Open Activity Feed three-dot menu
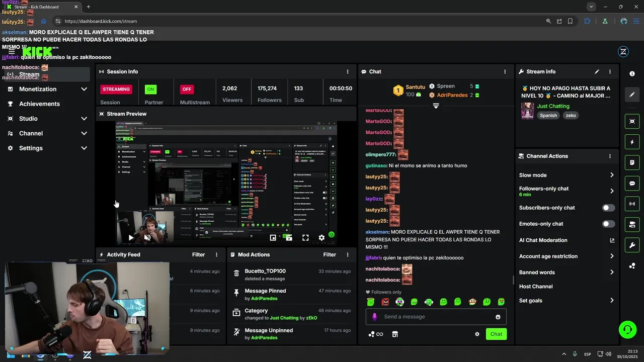644x362 pixels. (x=217, y=254)
